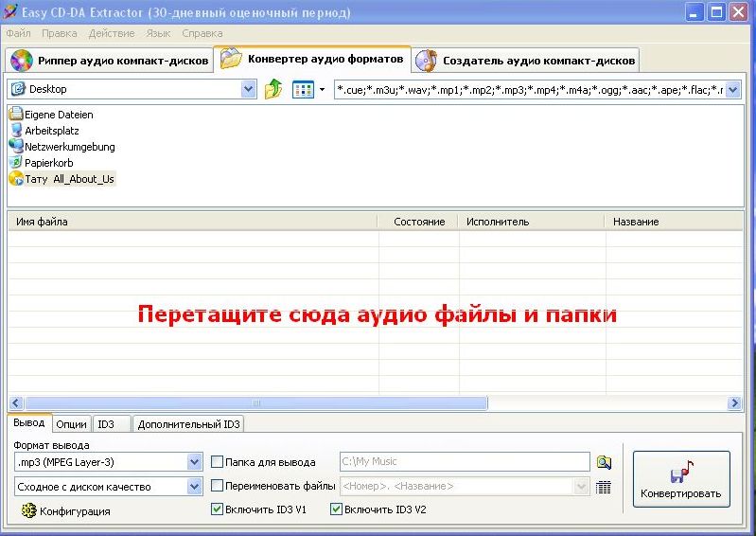Open the Справка menu

pos(202,33)
